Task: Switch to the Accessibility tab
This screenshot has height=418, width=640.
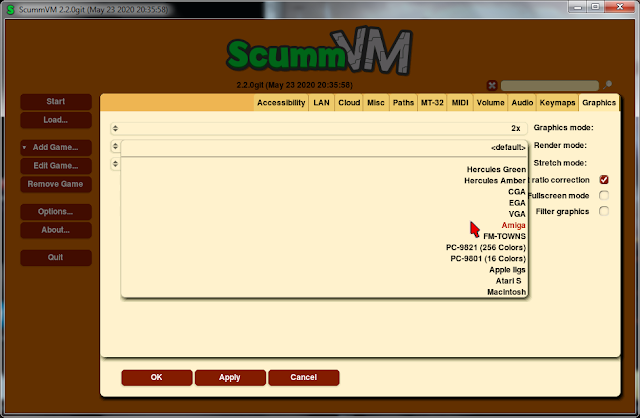Action: (281, 102)
